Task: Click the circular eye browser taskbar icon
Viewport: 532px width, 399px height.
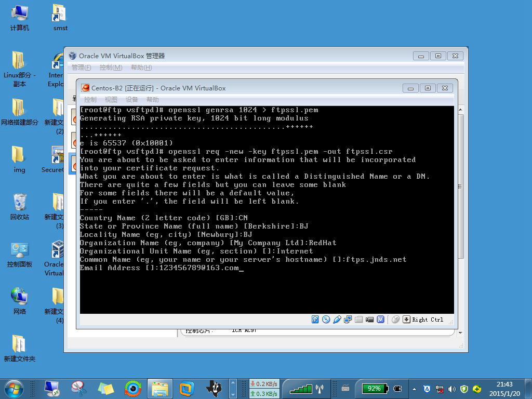Action: pyautogui.click(x=132, y=389)
